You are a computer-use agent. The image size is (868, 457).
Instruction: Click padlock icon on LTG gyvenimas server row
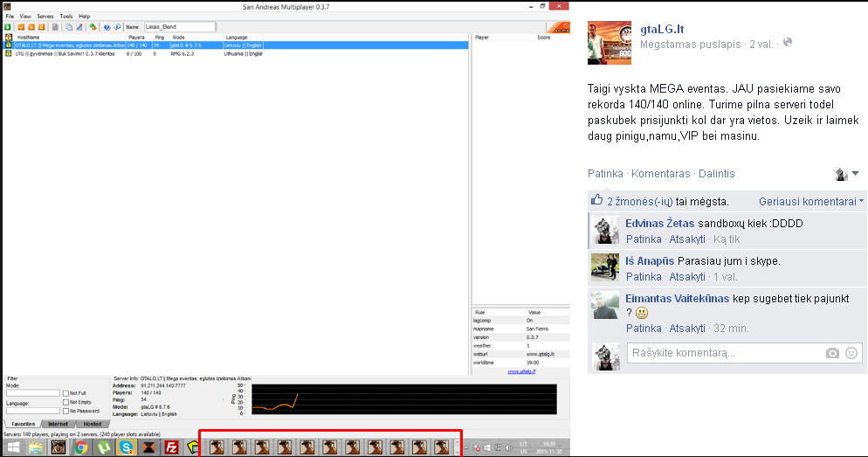[x=9, y=53]
